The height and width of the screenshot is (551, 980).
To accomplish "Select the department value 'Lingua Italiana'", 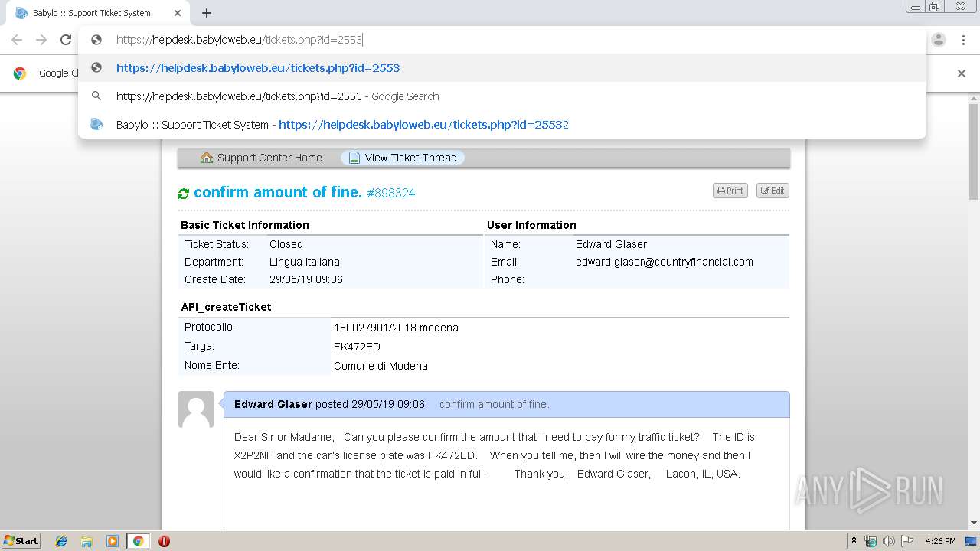I will (x=305, y=262).
